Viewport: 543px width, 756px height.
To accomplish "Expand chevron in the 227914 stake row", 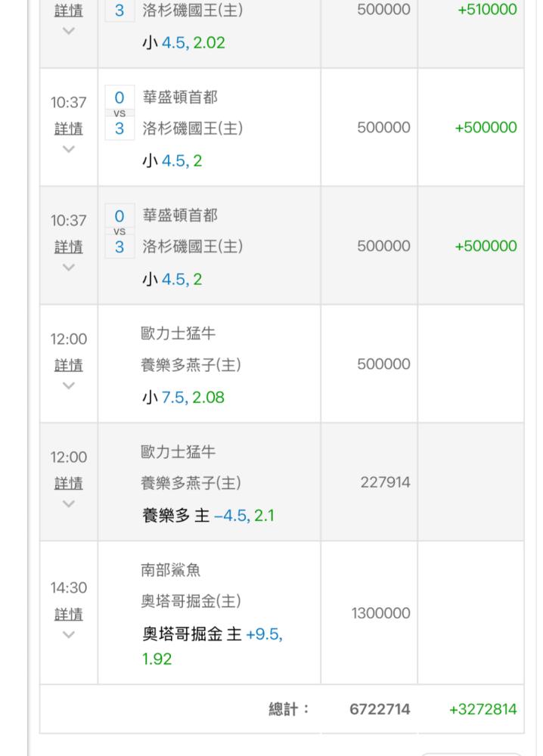I will tap(68, 503).
